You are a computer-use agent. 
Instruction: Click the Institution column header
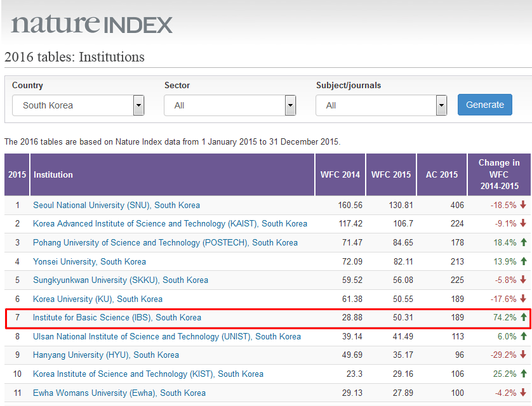[x=172, y=174]
